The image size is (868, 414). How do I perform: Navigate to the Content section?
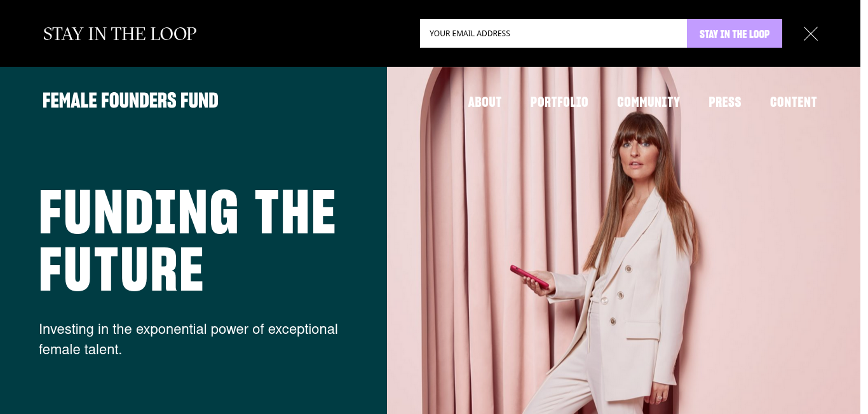click(x=793, y=102)
